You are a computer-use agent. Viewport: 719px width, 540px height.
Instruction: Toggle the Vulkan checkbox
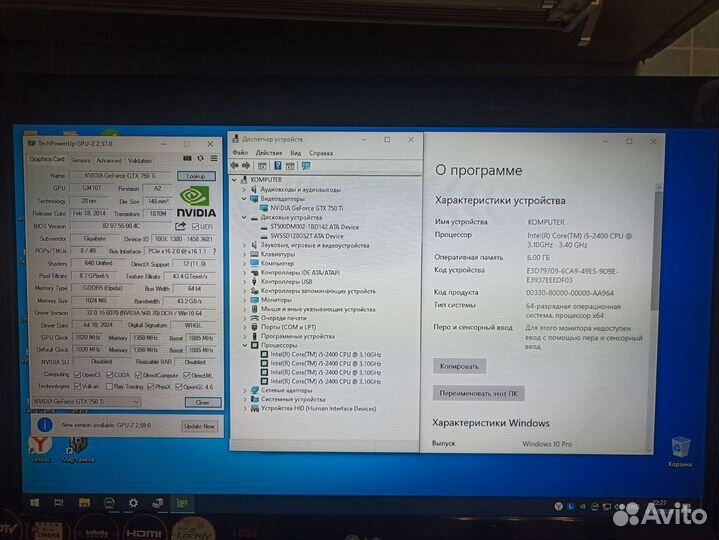77,386
